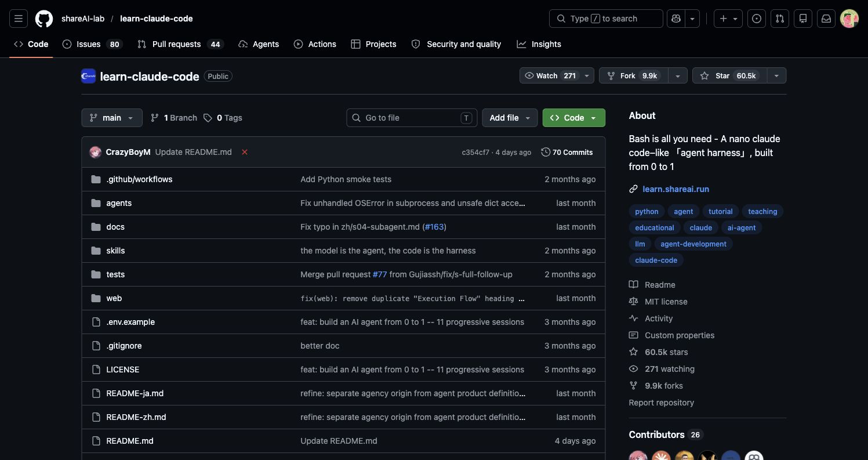Click the CrazyBoyM commit author avatar
The height and width of the screenshot is (460, 868).
pos(96,152)
